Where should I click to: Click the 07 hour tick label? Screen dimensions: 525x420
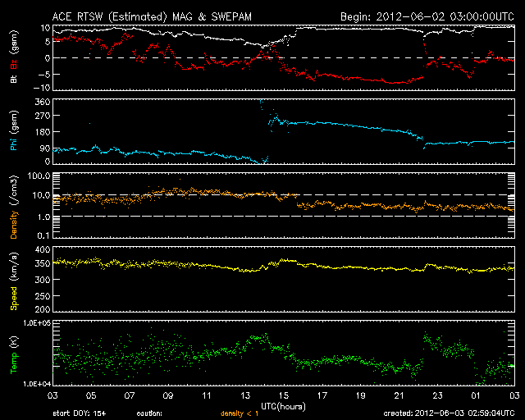[130, 396]
